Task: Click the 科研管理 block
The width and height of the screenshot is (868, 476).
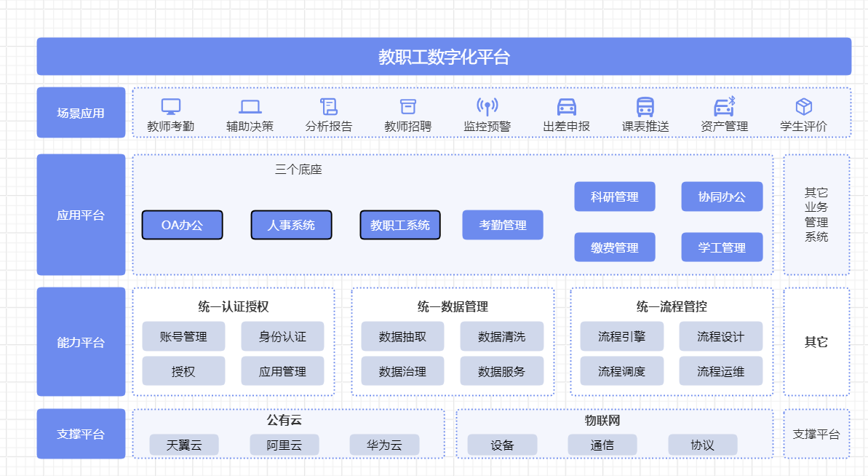Action: pyautogui.click(x=615, y=196)
